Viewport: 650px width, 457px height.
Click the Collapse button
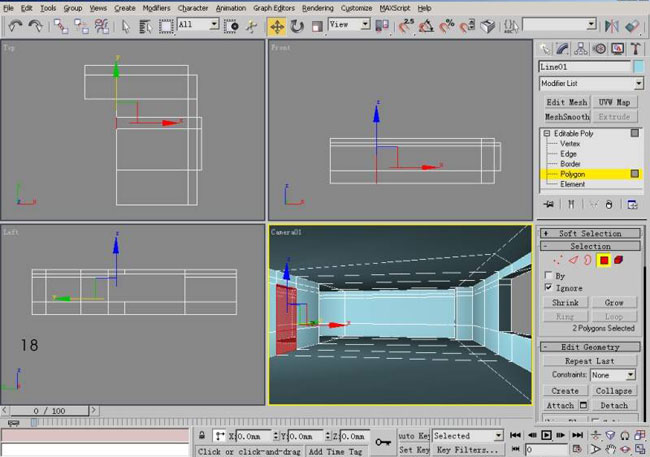click(614, 391)
